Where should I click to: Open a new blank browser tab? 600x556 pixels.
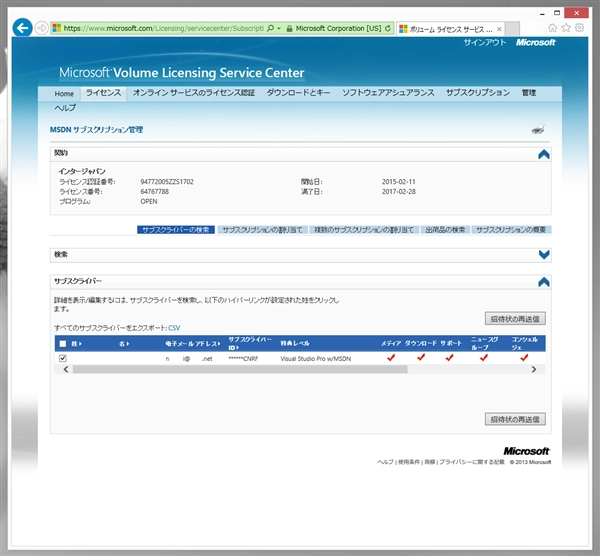(x=512, y=29)
